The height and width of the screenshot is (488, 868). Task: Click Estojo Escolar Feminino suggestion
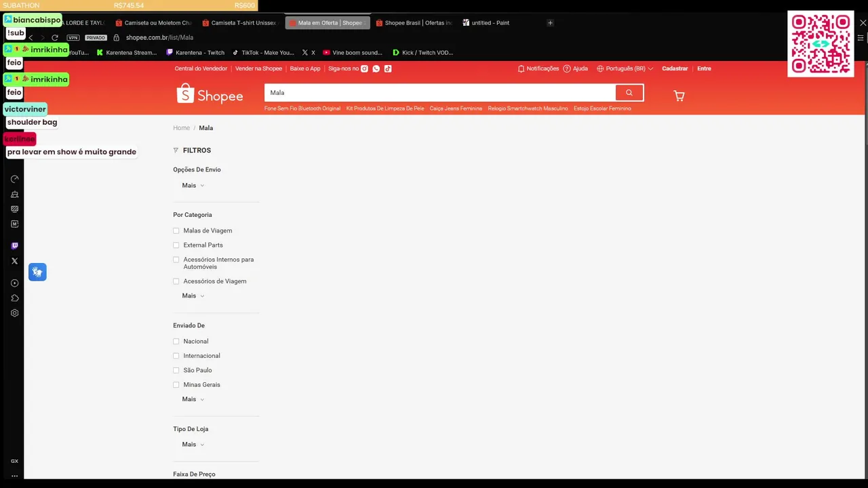(602, 108)
